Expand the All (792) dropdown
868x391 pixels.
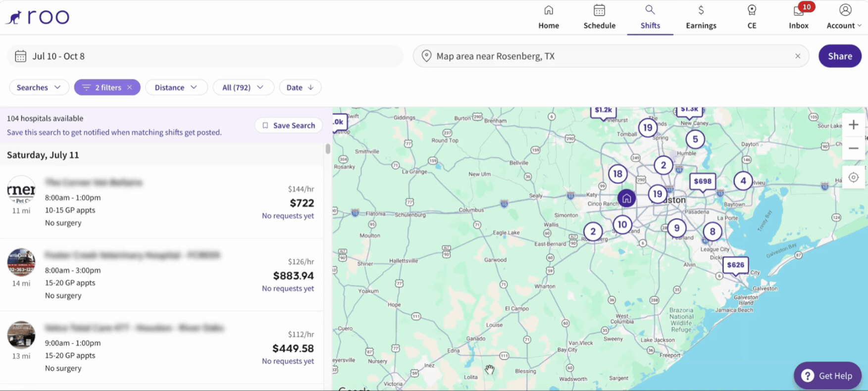click(243, 87)
